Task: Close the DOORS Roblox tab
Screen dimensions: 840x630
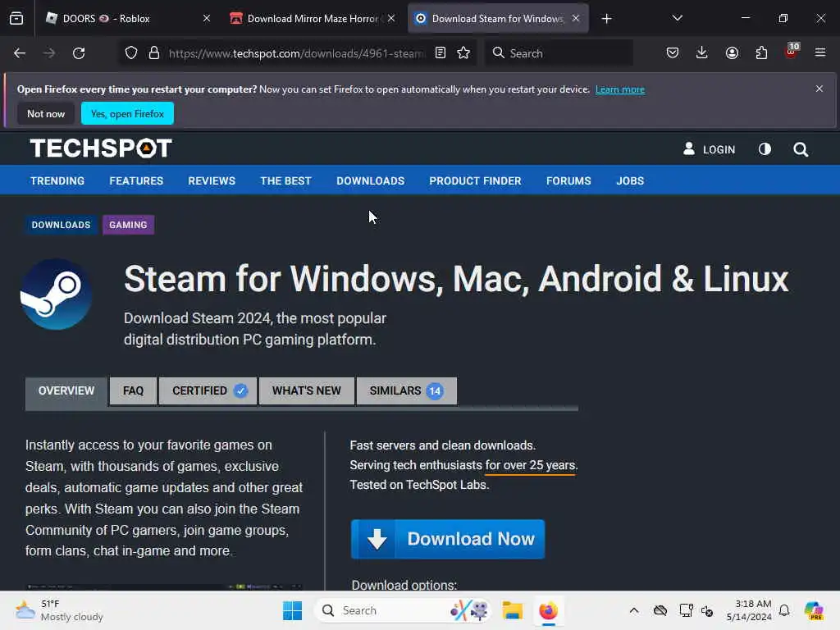Action: 207,19
